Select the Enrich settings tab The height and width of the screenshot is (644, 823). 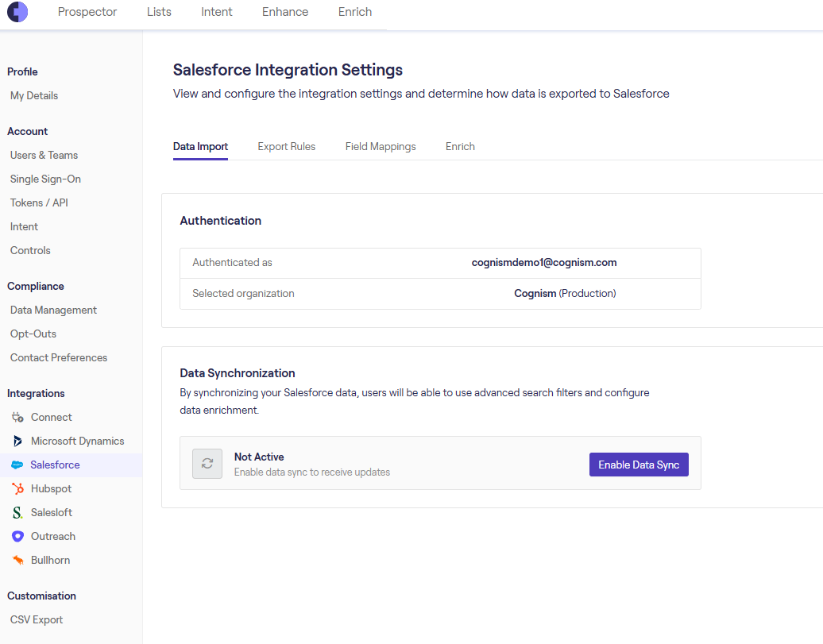pyautogui.click(x=460, y=146)
